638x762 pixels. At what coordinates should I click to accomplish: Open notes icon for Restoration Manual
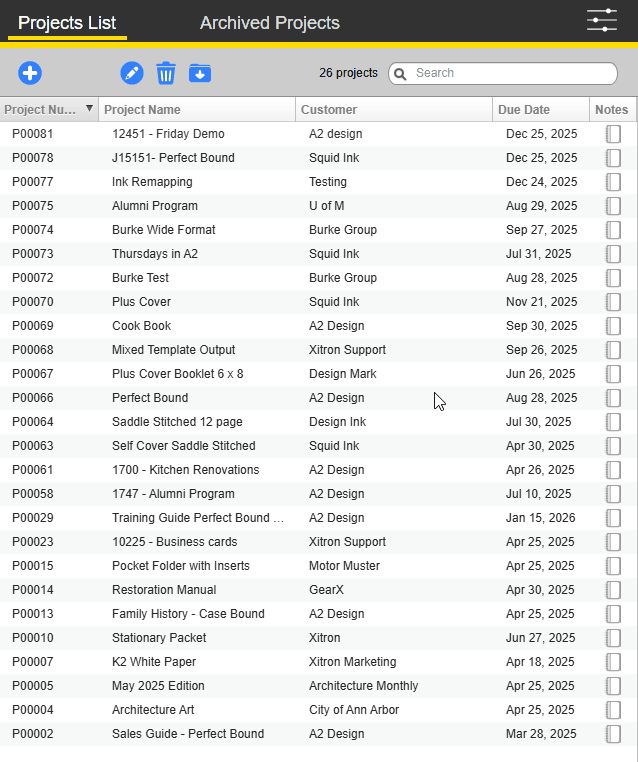tap(613, 590)
